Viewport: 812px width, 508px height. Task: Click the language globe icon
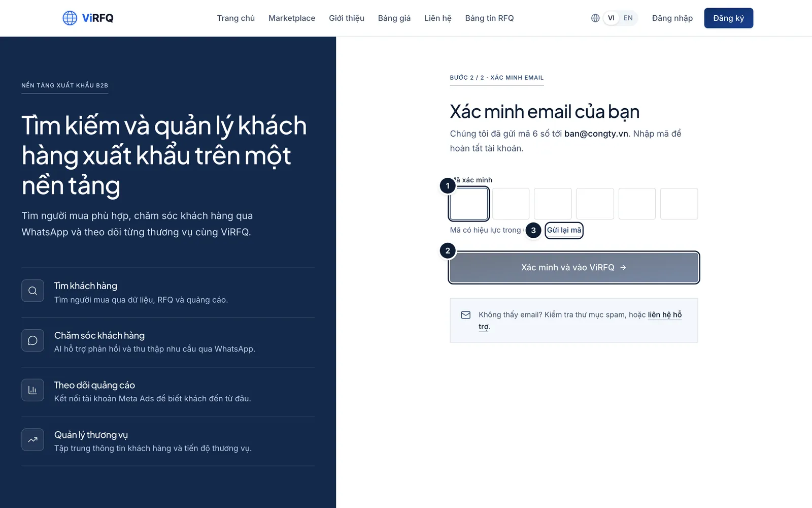point(595,18)
